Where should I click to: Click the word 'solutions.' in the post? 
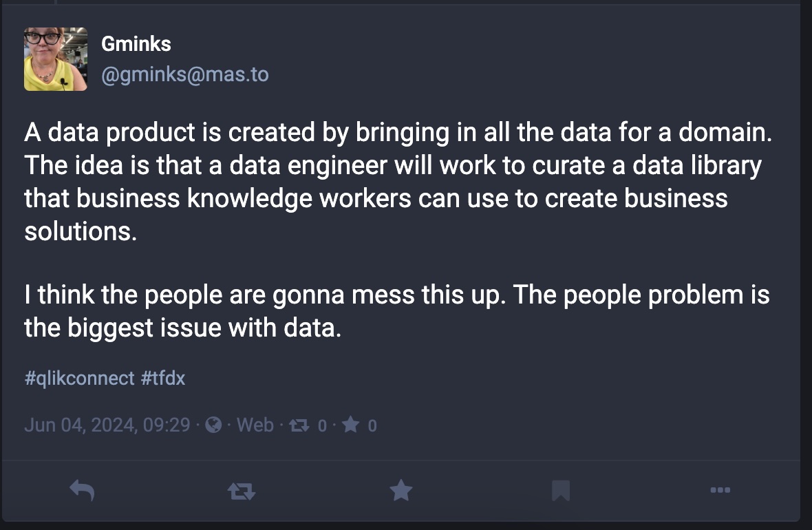(81, 231)
